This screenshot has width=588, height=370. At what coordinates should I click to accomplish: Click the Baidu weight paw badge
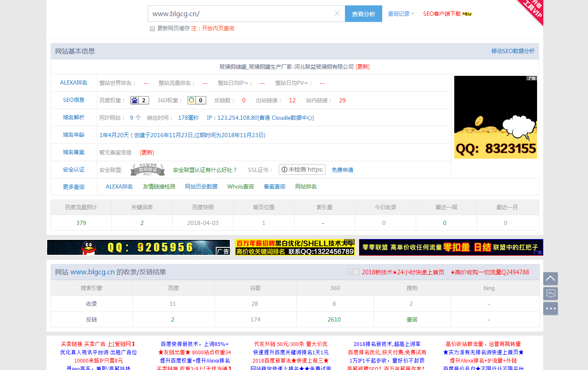coord(139,100)
